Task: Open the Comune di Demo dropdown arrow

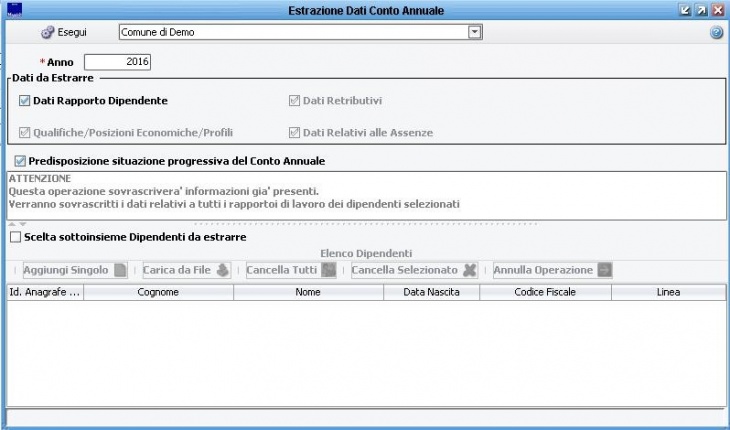Action: click(x=474, y=32)
